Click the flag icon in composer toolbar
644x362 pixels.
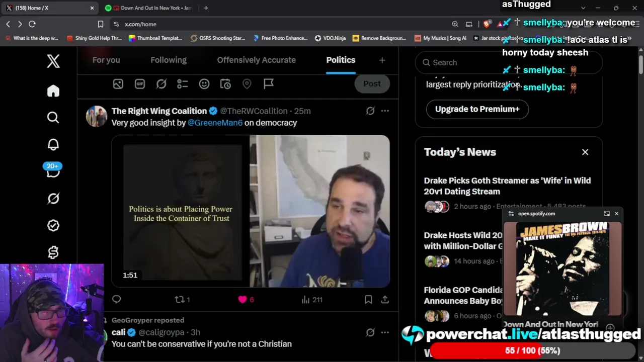(269, 84)
